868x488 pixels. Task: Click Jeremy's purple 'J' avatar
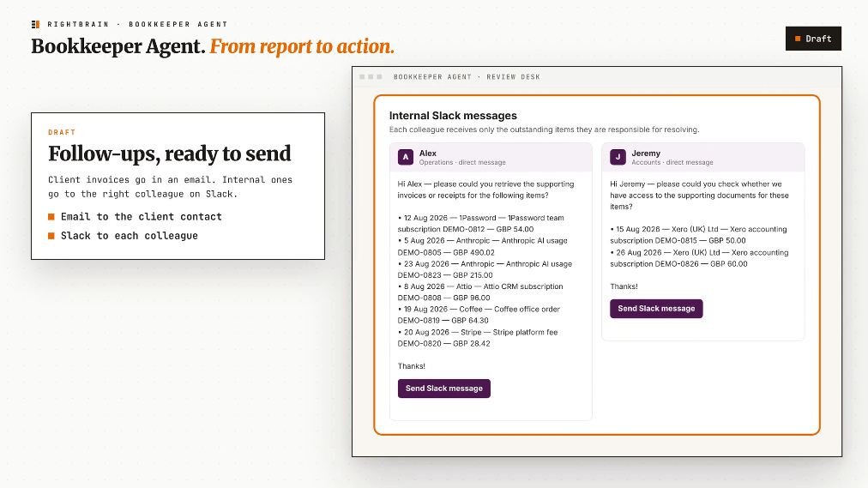(x=618, y=157)
